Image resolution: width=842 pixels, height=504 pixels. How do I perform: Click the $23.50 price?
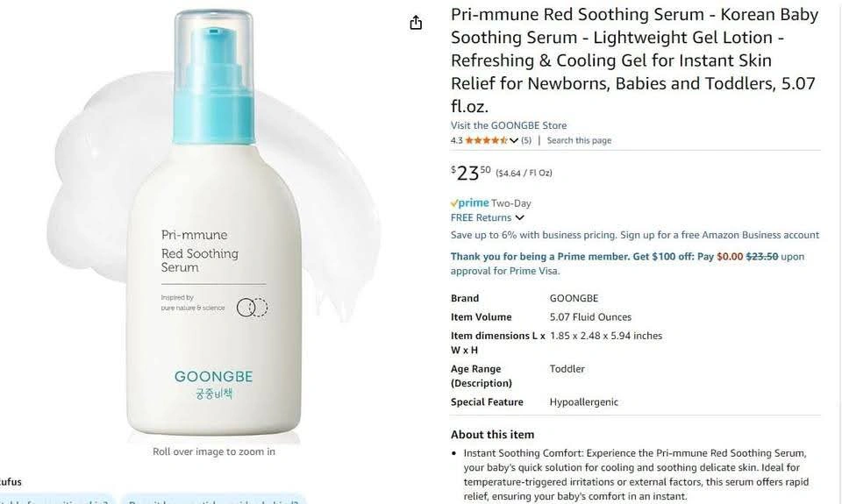point(470,173)
